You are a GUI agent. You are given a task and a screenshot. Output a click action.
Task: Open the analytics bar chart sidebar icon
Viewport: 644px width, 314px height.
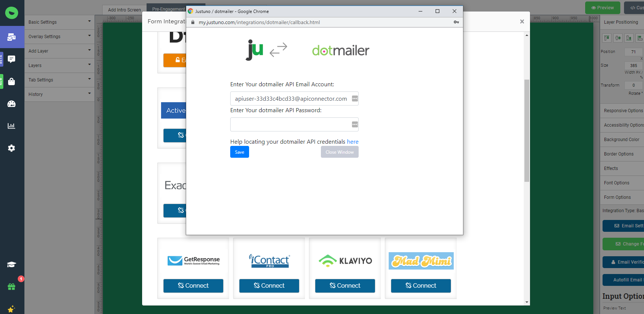pos(11,126)
